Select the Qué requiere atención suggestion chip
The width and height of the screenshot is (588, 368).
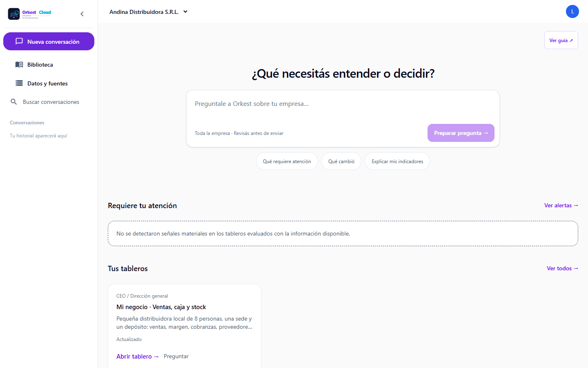tap(287, 162)
